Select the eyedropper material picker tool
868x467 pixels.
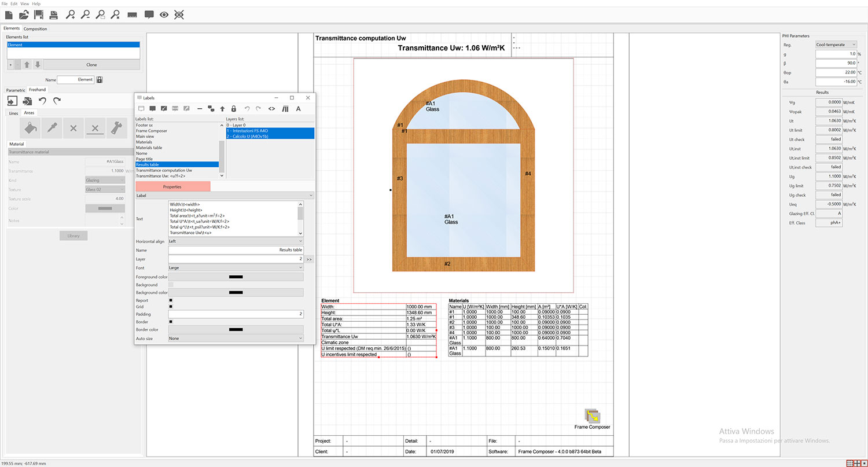[52, 128]
